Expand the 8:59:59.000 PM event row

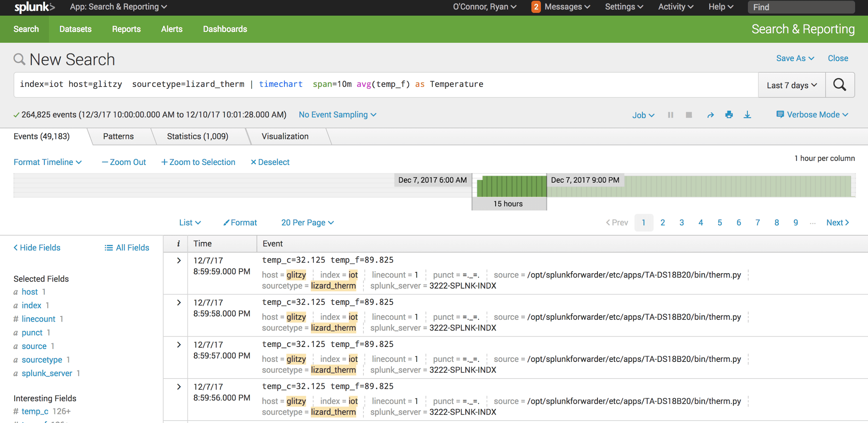(179, 260)
